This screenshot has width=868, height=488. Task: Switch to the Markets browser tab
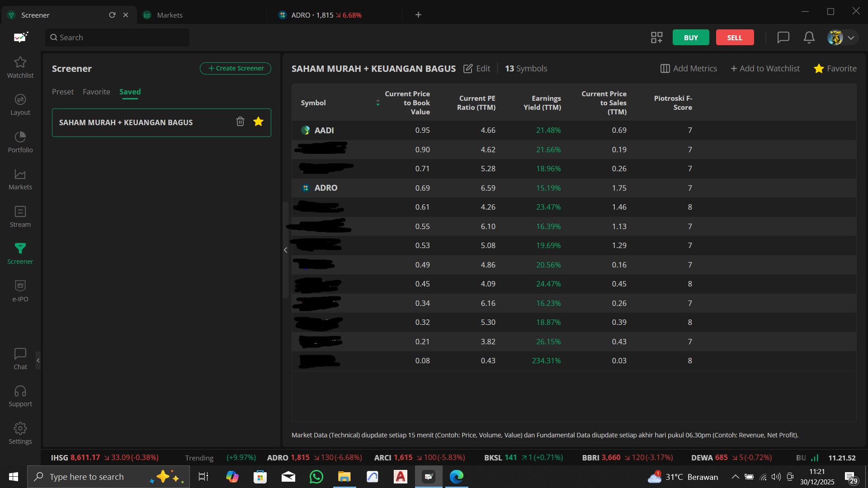point(170,15)
